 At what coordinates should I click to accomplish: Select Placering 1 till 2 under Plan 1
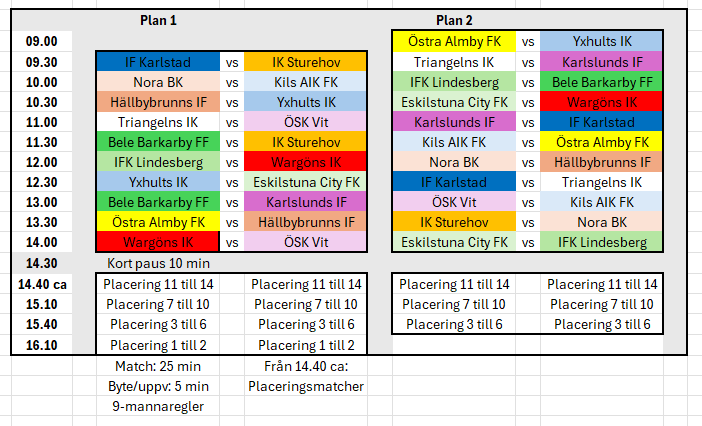pyautogui.click(x=158, y=345)
